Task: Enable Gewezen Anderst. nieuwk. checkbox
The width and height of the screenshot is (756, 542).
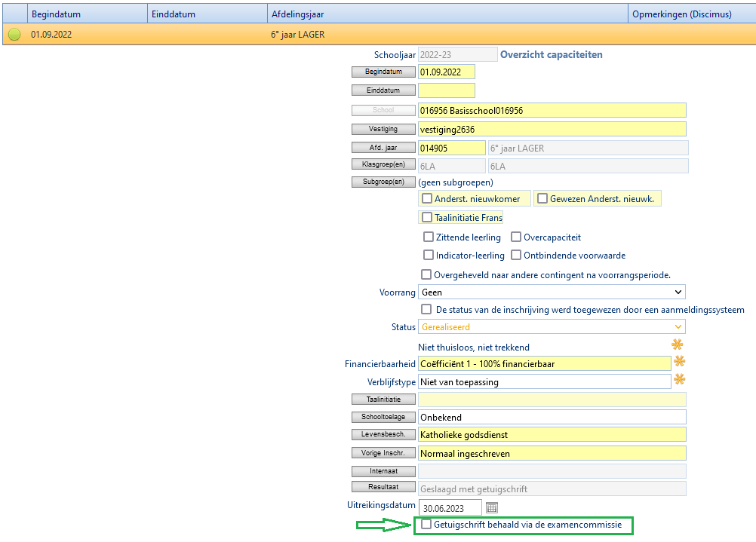Action: coord(542,198)
